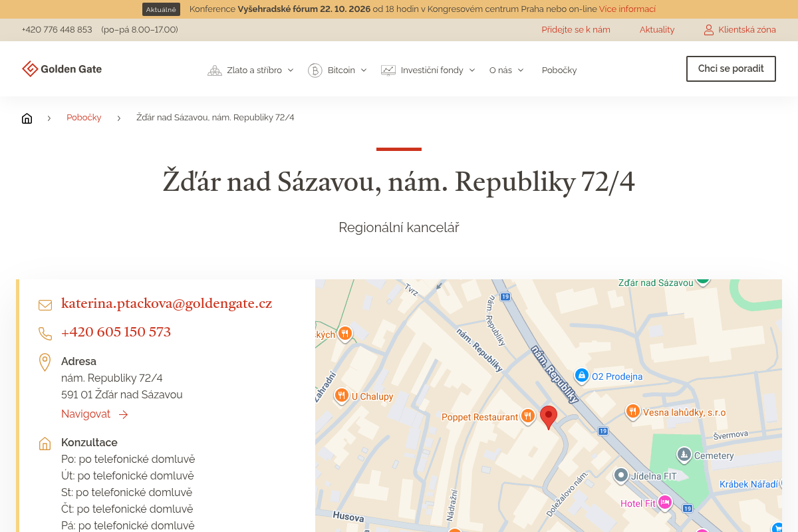Click the page heading Žďár nad Sázavou
The width and height of the screenshot is (798, 532).
tap(399, 182)
